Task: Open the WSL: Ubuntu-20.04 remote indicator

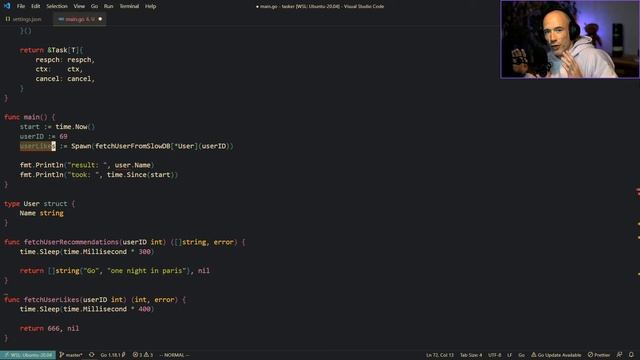Action: [x=28, y=355]
